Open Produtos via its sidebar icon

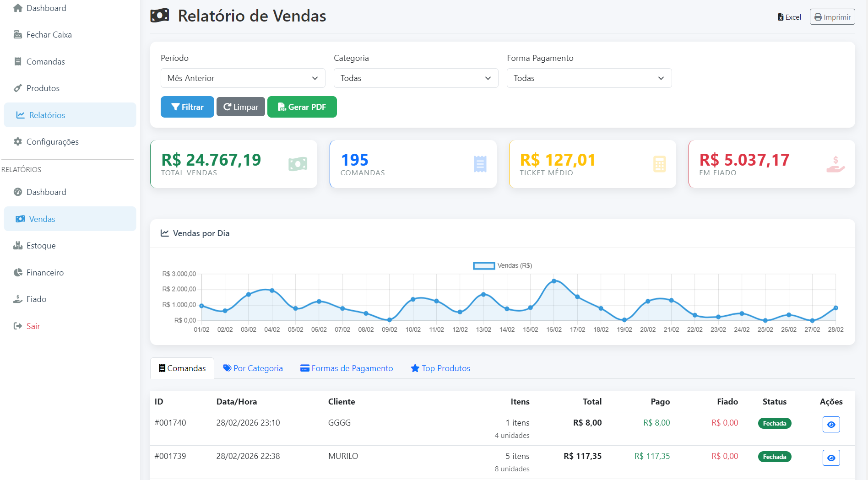(18, 88)
